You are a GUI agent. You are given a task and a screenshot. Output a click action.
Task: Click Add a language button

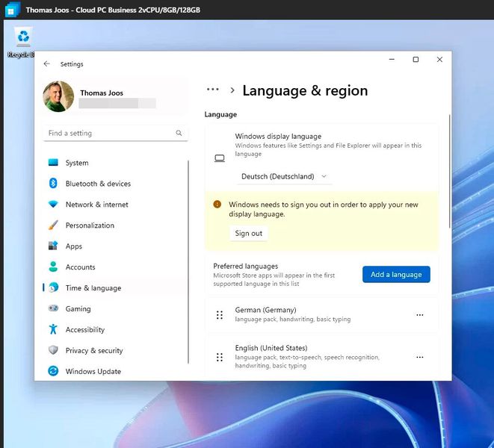(x=396, y=274)
